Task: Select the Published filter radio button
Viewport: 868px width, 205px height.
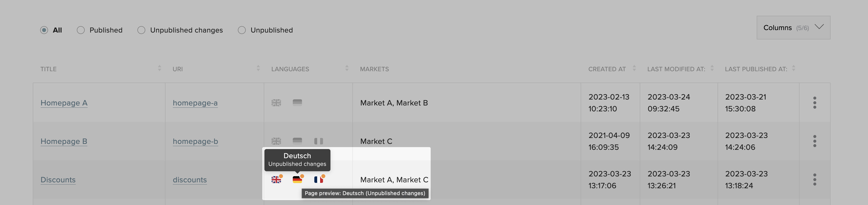Action: (81, 30)
